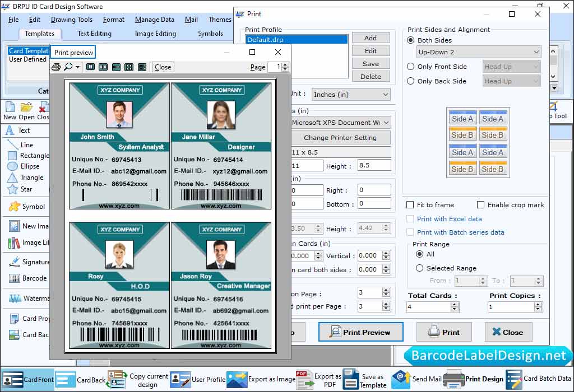
Task: Select three-page layout icon in Print preview
Action: (x=116, y=67)
